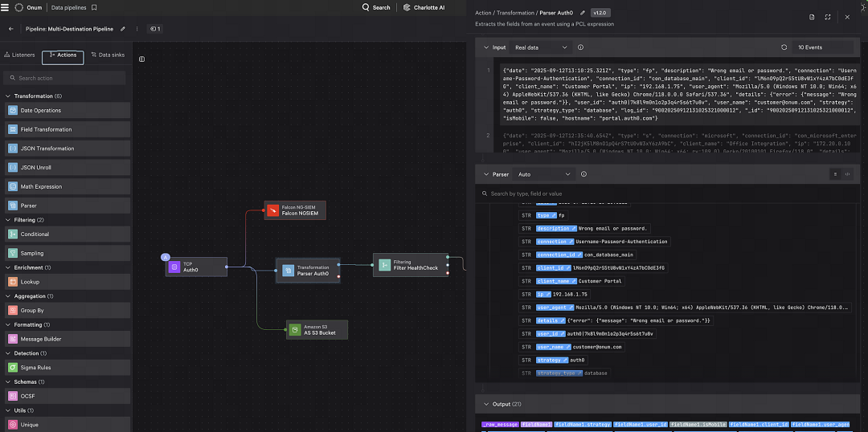Open the Real data input dropdown
The image size is (868, 432).
click(541, 47)
